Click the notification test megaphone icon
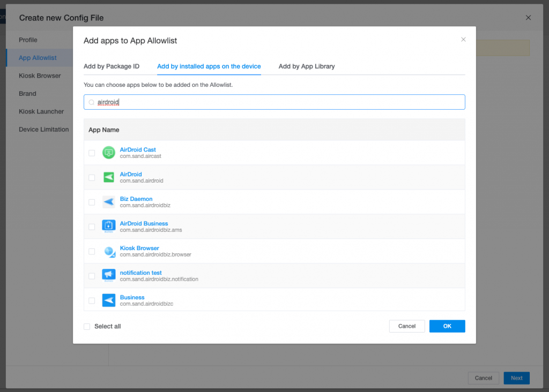This screenshot has width=549, height=392. (x=108, y=276)
